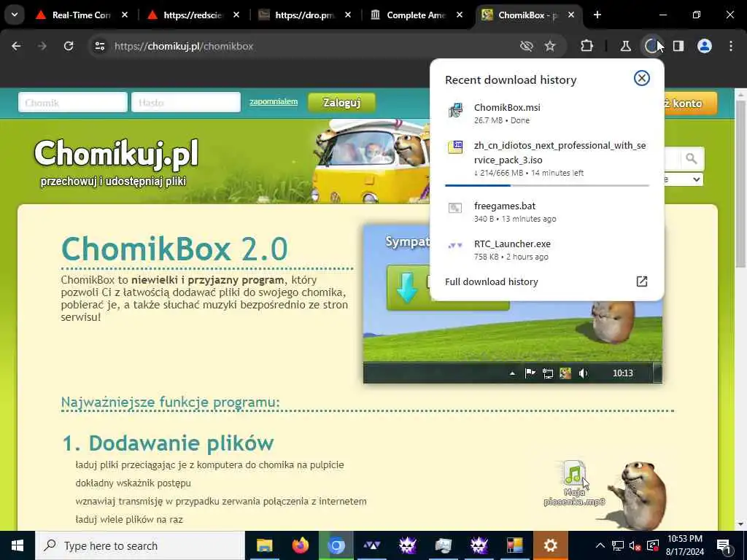The width and height of the screenshot is (747, 560).
Task: Open the network tray icon
Action: pyautogui.click(x=618, y=545)
